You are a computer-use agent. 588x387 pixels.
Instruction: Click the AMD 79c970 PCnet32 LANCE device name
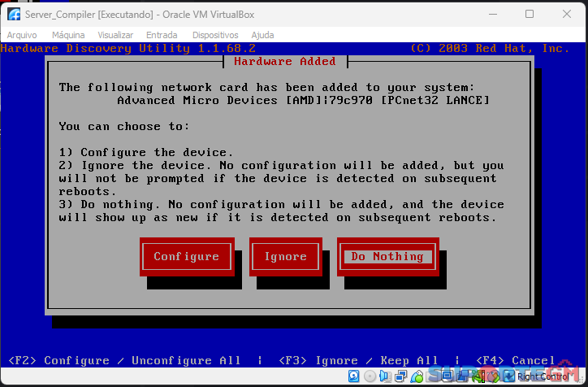pos(304,100)
